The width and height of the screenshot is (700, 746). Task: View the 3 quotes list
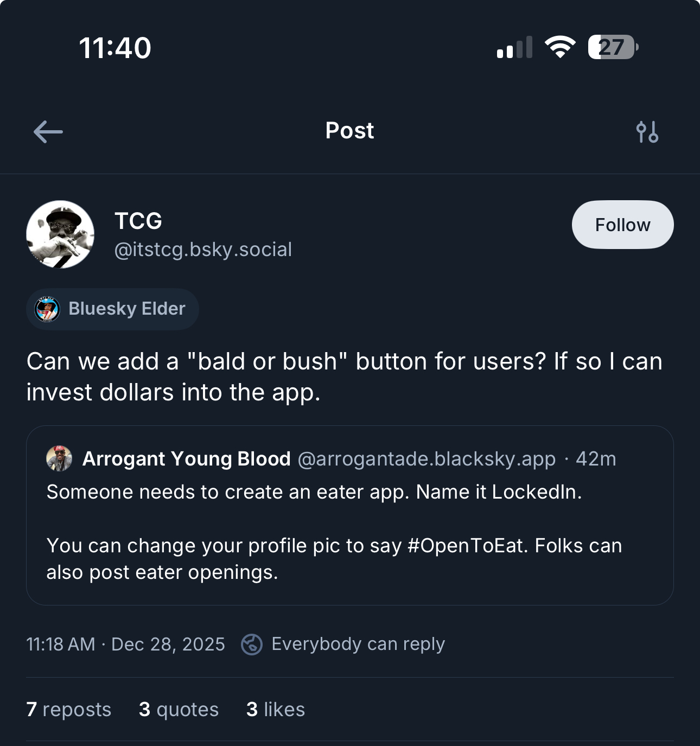pos(179,710)
